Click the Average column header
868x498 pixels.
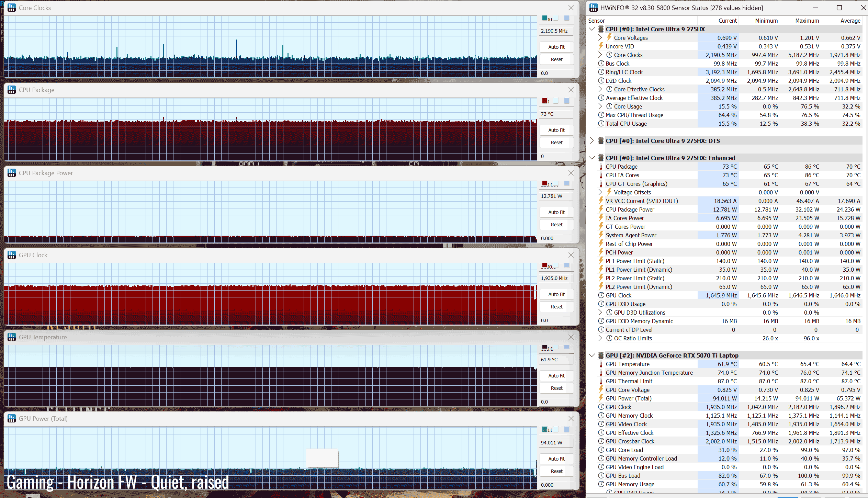point(850,21)
